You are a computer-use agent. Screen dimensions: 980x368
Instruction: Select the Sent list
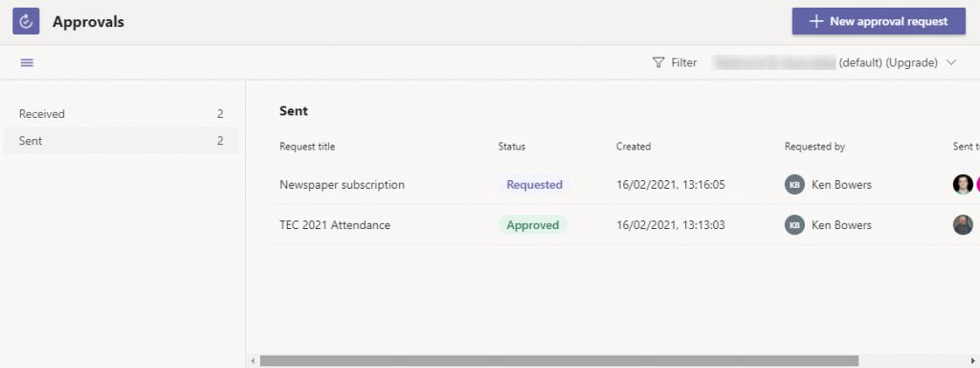122,141
